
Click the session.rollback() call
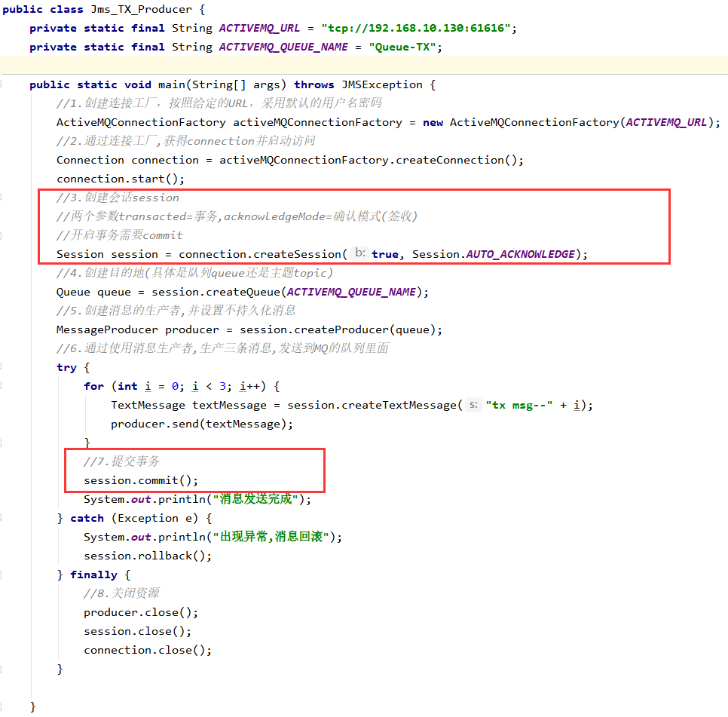click(x=148, y=556)
